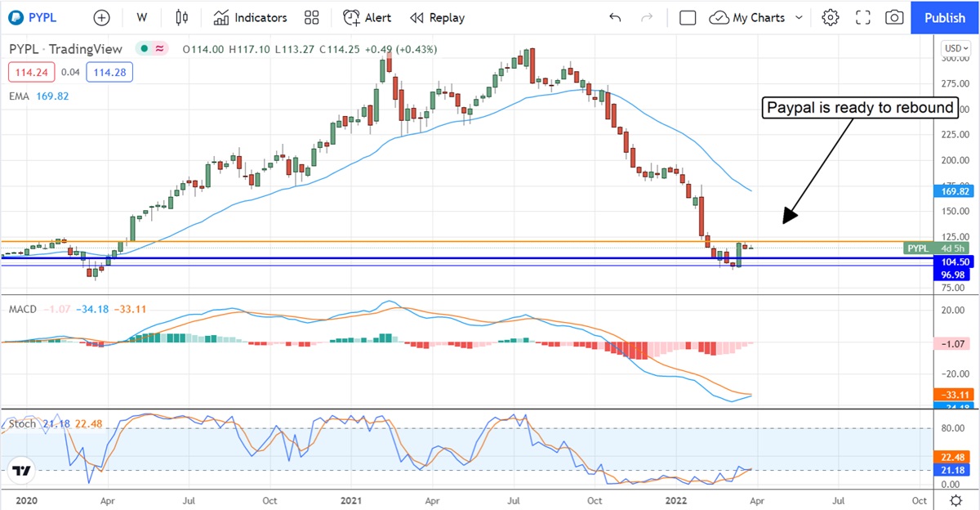Image resolution: width=980 pixels, height=510 pixels.
Task: Open the indicator templates grid icon
Action: tap(311, 17)
